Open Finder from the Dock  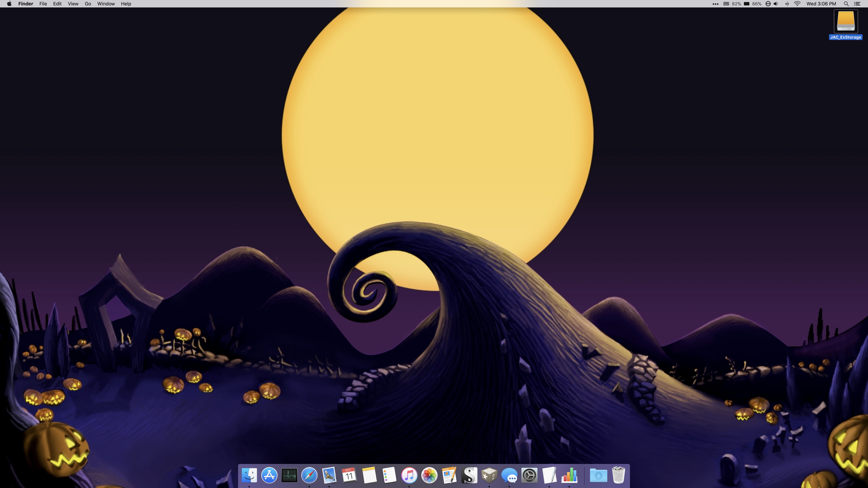(x=249, y=475)
